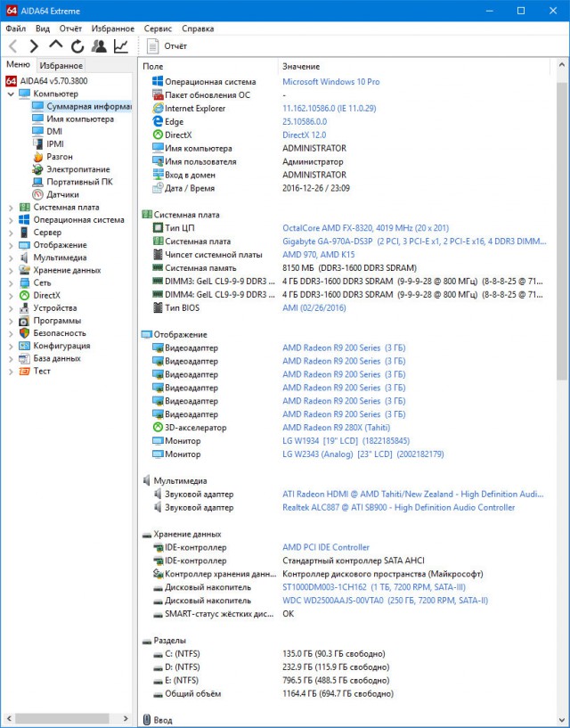Screen dimensions: 570x728
Task: Click the tree panel horizontal scrollbar
Action: tap(62, 718)
